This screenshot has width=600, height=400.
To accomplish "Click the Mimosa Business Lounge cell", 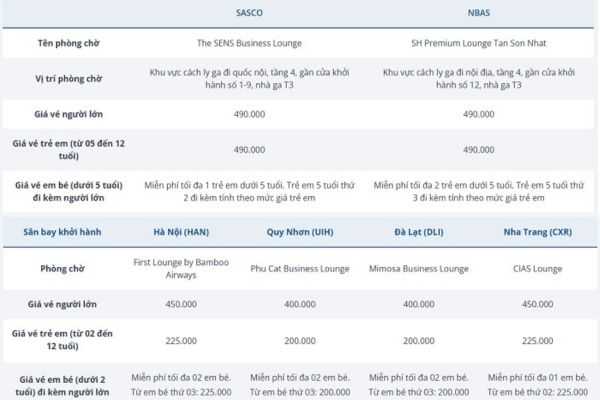I will coord(418,268).
